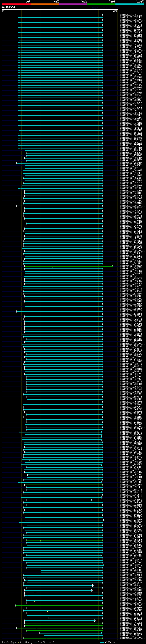Click UniRef100_P38542 label
The image size is (146, 644).
click(131, 248)
